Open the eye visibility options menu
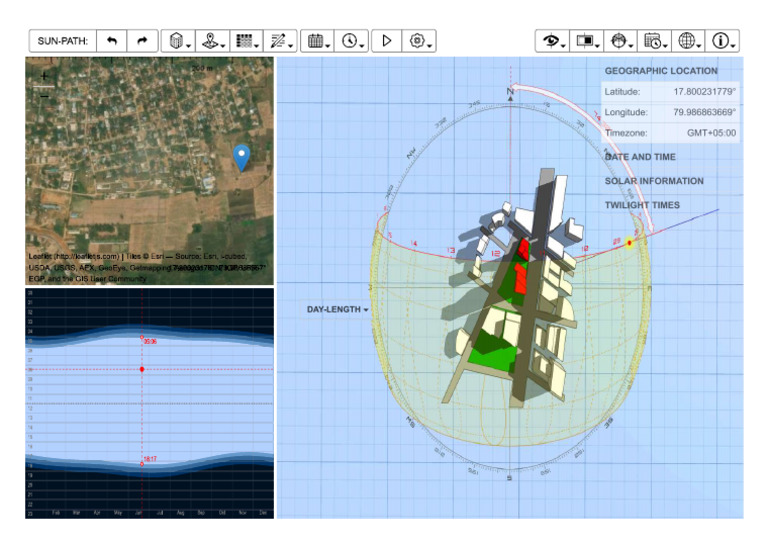Screen dimensions: 768x543 551,41
